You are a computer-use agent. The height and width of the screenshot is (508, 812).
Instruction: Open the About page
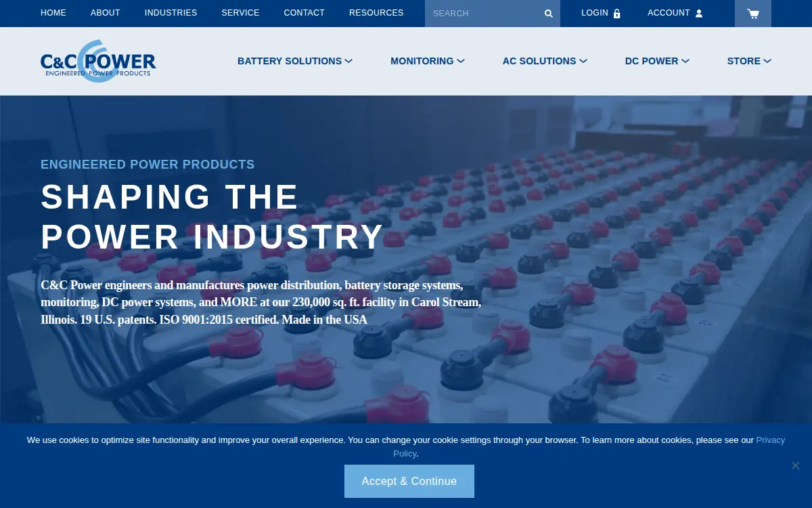(106, 13)
